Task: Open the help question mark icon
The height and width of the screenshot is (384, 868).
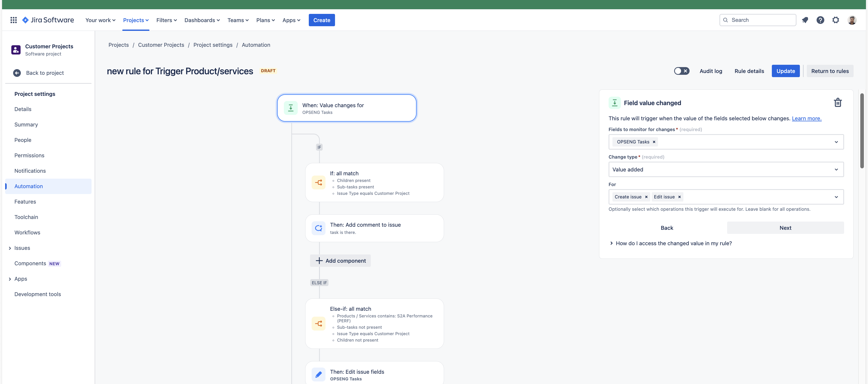Action: click(x=820, y=20)
